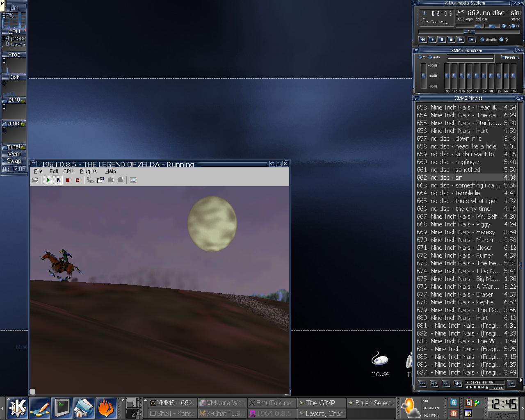Open the playlist add menu button

[422, 384]
